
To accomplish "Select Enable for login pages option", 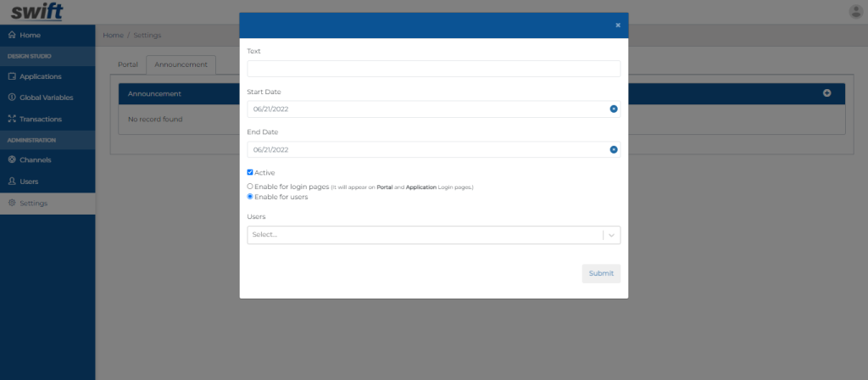I will 250,187.
